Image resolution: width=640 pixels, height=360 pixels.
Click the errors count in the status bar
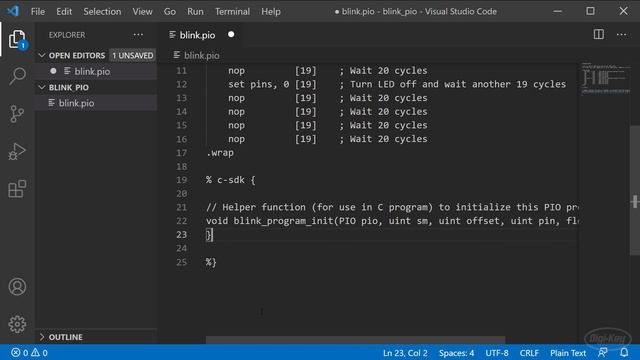(20, 353)
